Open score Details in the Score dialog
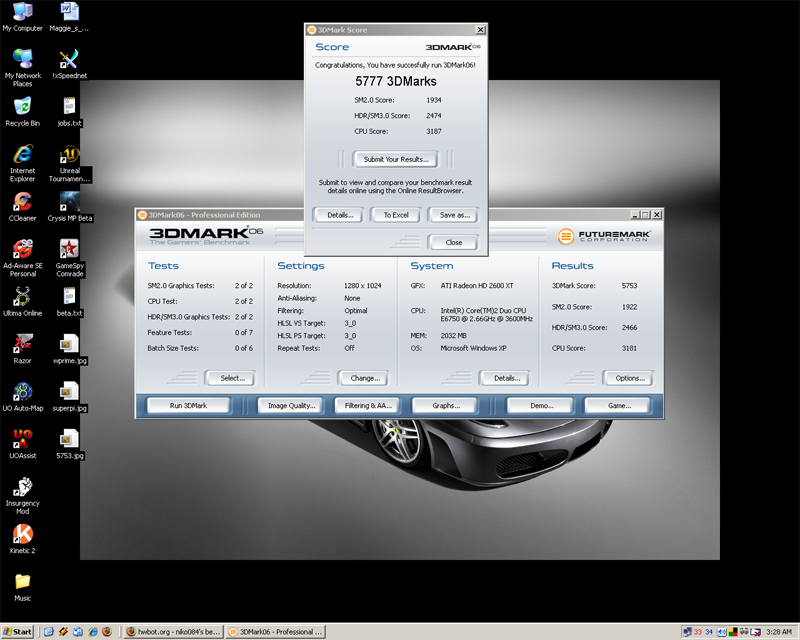Viewport: 800px width, 640px height. tap(340, 215)
